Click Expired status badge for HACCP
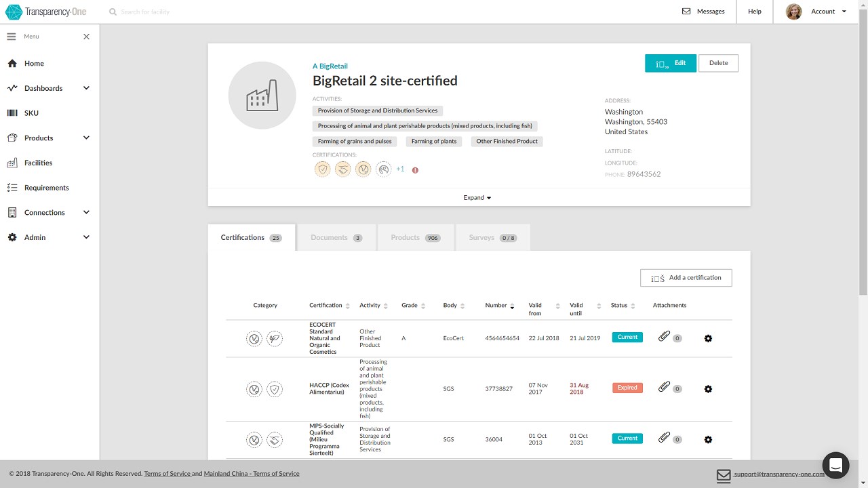Viewport: 868px width, 488px height. point(627,388)
